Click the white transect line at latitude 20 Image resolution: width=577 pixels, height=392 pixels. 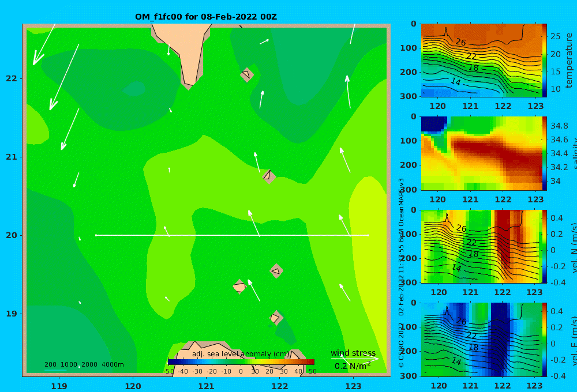(232, 235)
